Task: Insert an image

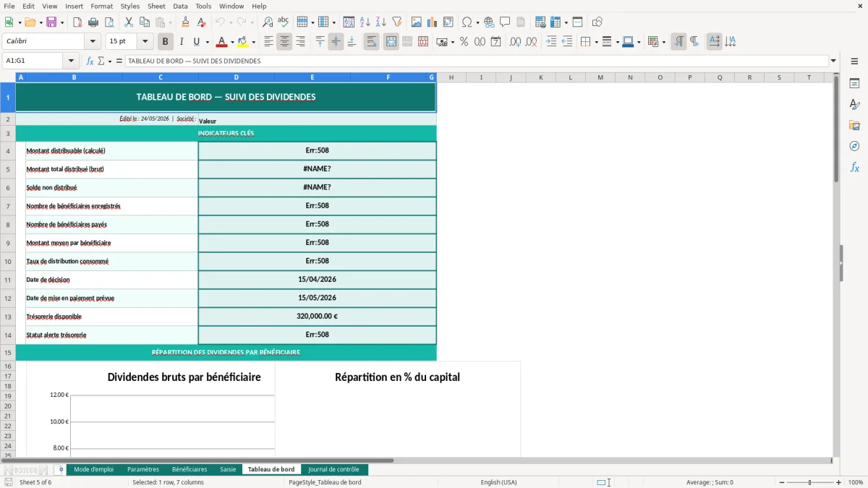Action: pyautogui.click(x=417, y=22)
